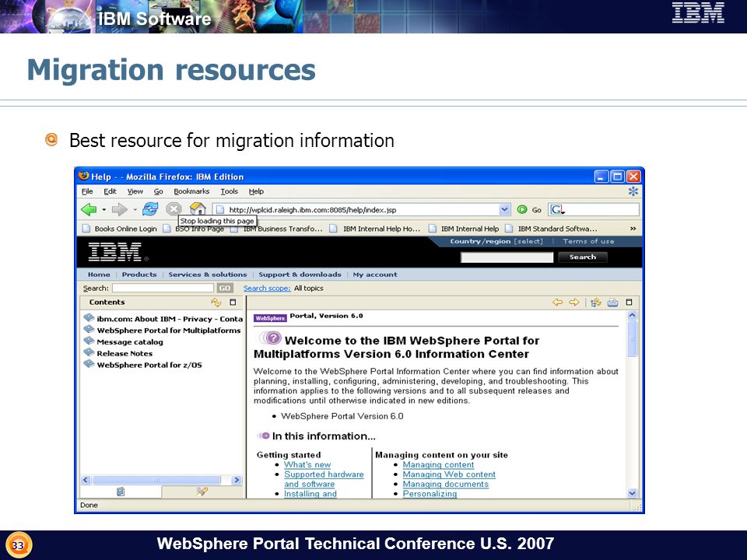Open the URL bar history dropdown
747x560 pixels.
[x=504, y=209]
